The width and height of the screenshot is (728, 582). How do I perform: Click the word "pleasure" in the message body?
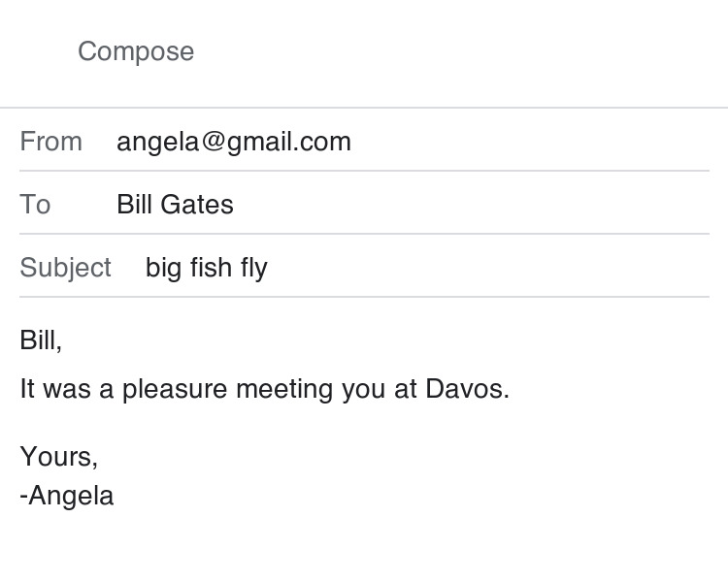coord(175,389)
